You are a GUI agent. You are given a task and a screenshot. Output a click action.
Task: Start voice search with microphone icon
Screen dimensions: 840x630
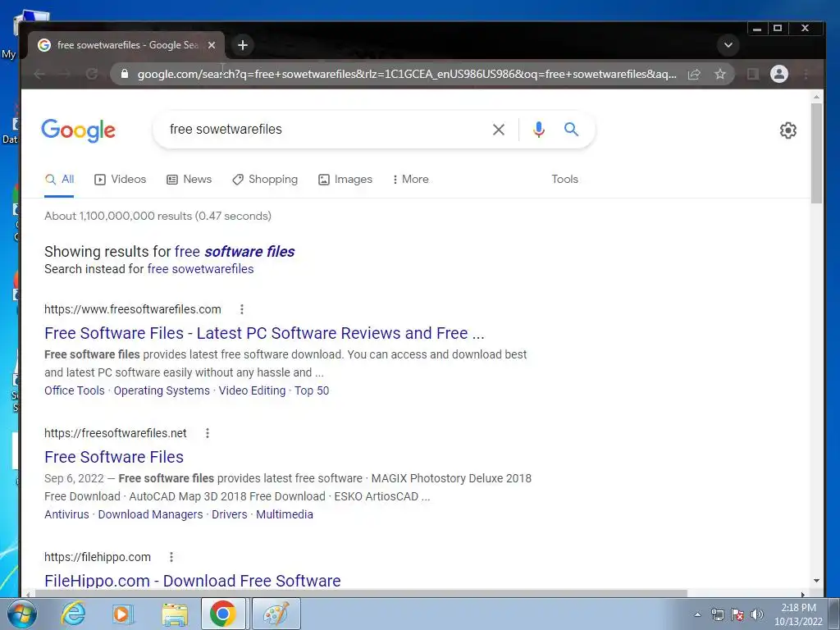538,130
